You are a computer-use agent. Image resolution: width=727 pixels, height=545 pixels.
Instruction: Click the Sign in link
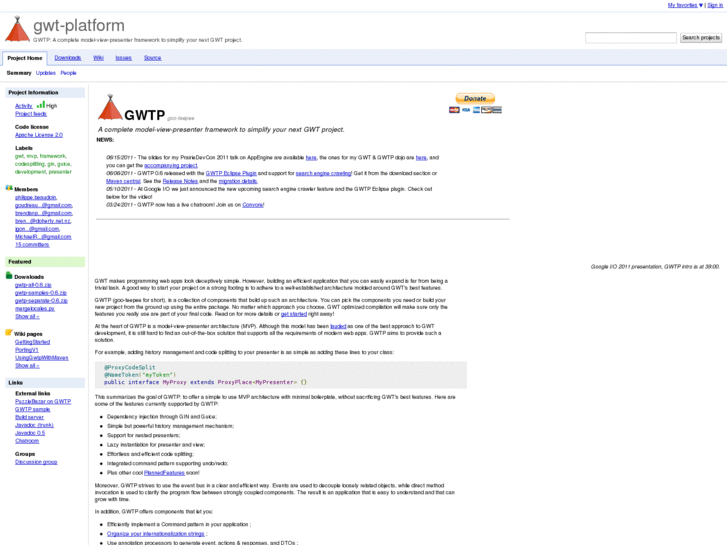[714, 5]
